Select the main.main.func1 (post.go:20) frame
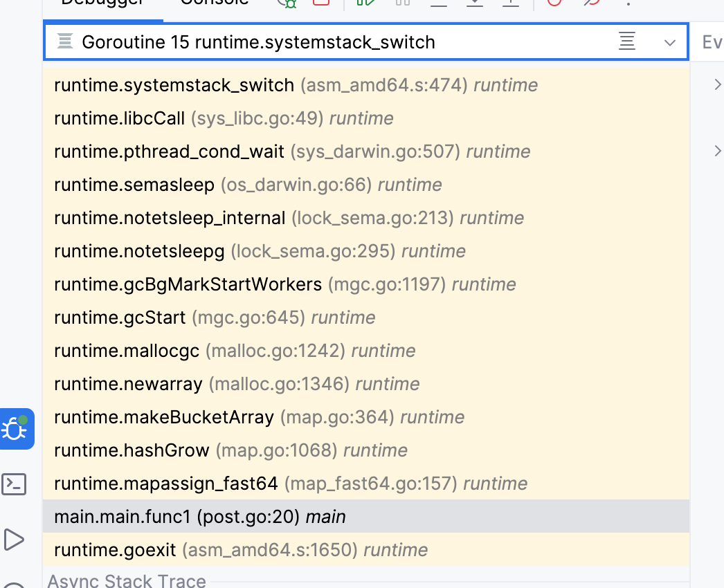The image size is (724, 588). click(200, 517)
